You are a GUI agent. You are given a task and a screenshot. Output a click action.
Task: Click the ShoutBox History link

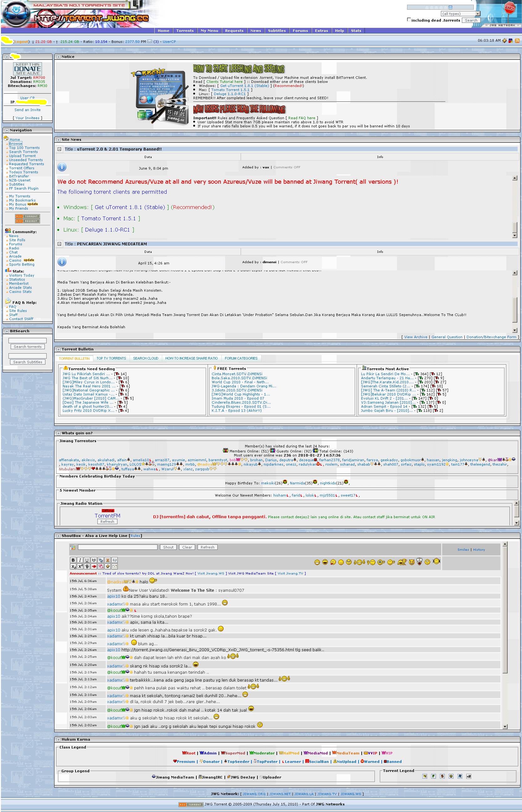[x=479, y=549]
